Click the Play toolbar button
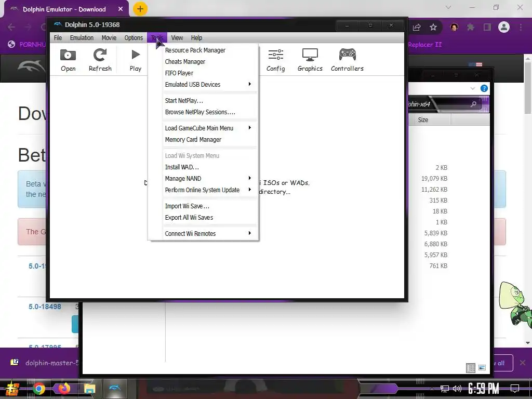532x399 pixels. click(136, 60)
